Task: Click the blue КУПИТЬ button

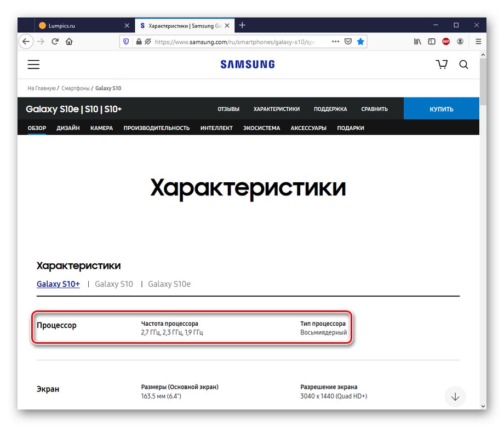Action: pyautogui.click(x=442, y=108)
